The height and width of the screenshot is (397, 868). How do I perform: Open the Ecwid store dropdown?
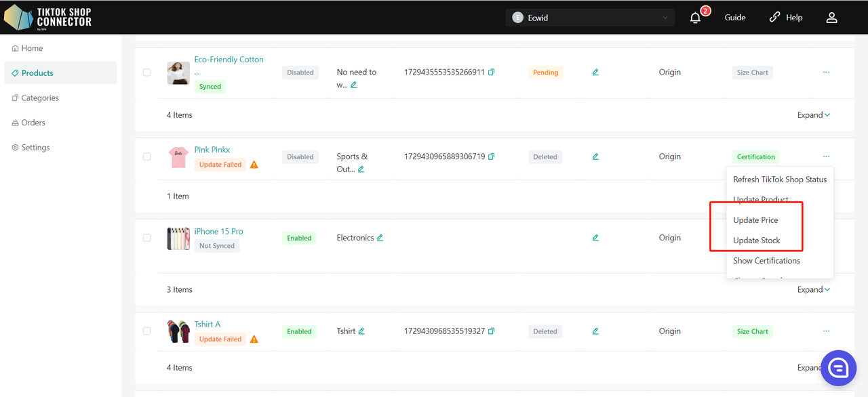click(590, 18)
